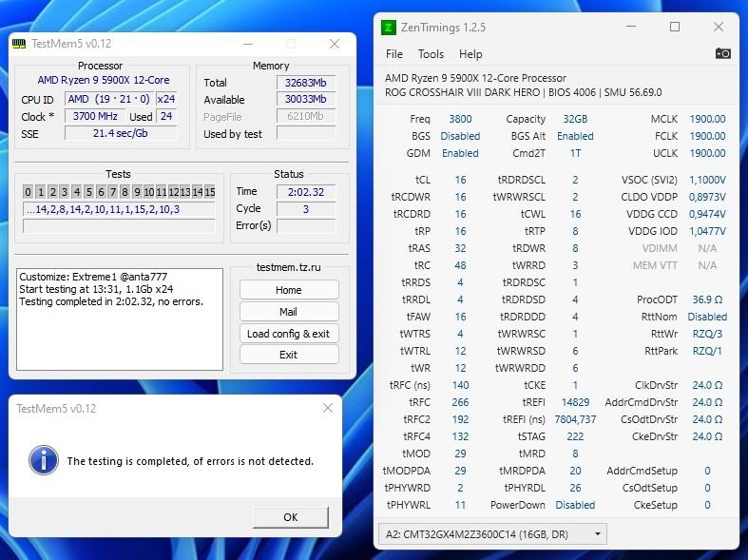Screen dimensions: 748x560
Task: Close the TestMem5 main window
Action: [335, 44]
